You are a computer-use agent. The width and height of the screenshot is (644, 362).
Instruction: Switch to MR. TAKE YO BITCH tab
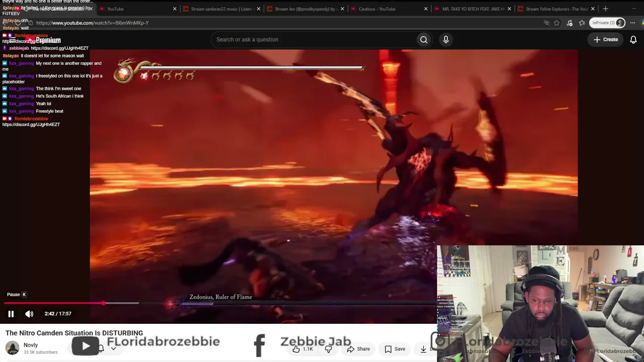tap(473, 9)
